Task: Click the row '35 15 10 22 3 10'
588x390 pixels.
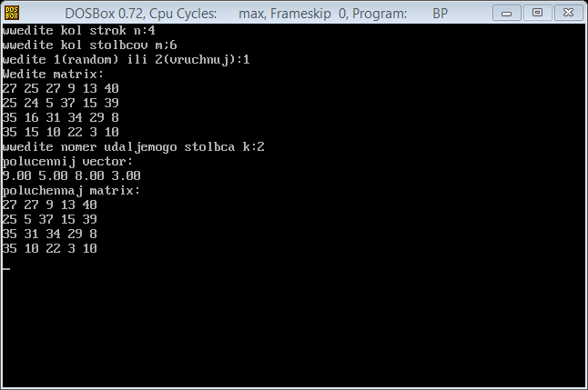Action: 60,132
